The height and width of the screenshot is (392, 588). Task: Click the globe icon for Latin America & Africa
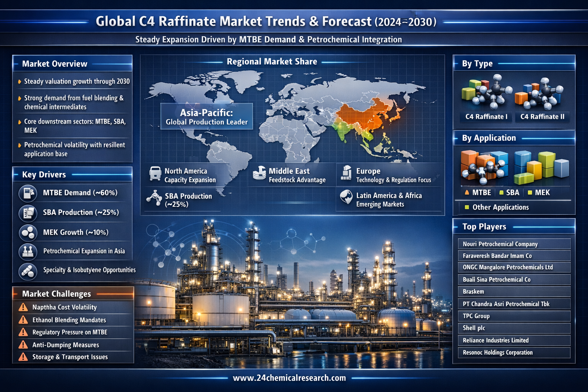(346, 197)
